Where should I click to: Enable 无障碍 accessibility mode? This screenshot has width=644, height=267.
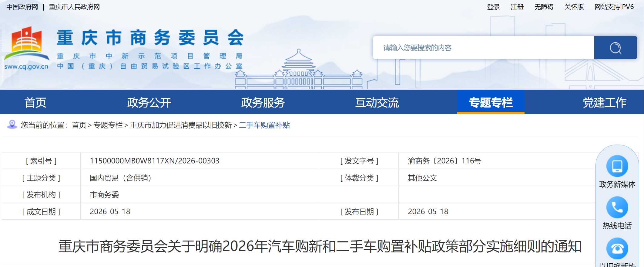(544, 7)
